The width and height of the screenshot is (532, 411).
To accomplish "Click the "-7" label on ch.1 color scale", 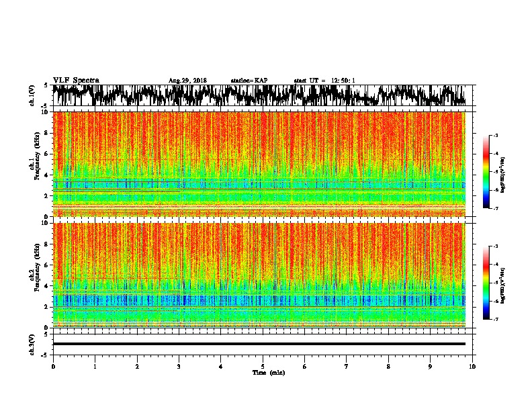I will (x=495, y=208).
